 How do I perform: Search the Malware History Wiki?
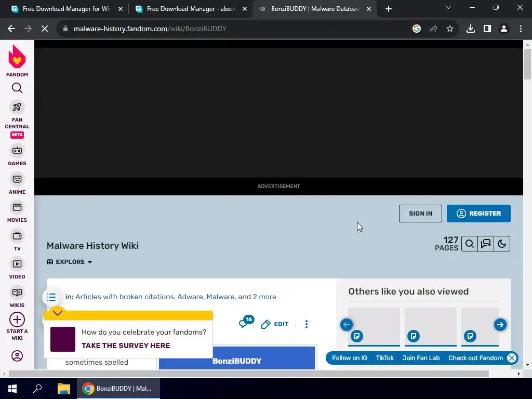coord(470,244)
